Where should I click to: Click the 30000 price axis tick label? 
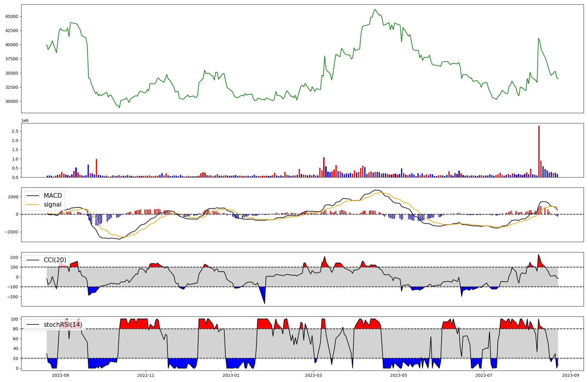tap(11, 101)
